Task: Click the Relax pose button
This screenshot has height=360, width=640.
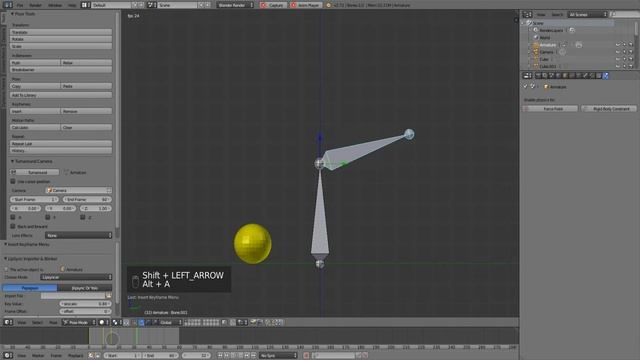Action: click(x=87, y=62)
